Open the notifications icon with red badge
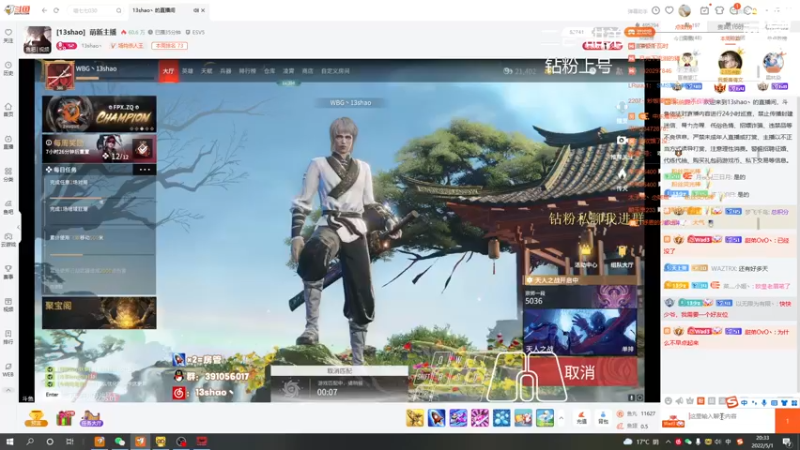The width and height of the screenshot is (800, 450). 735,9
